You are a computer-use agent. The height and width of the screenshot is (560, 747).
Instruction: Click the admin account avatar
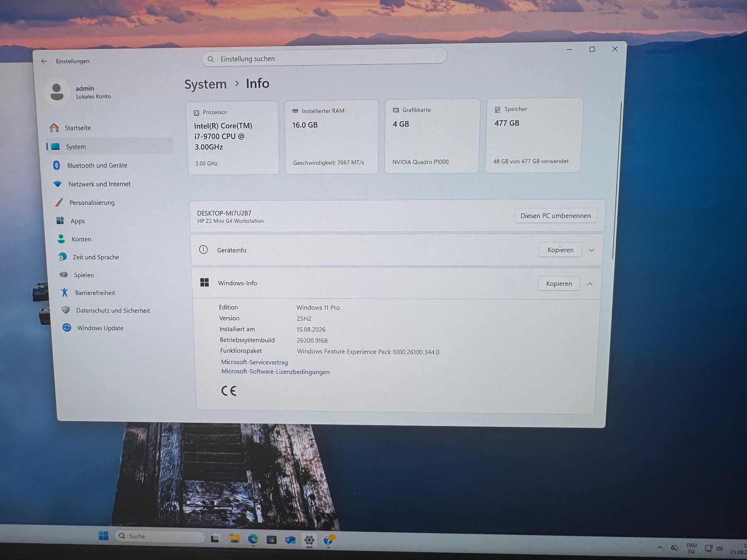(57, 92)
